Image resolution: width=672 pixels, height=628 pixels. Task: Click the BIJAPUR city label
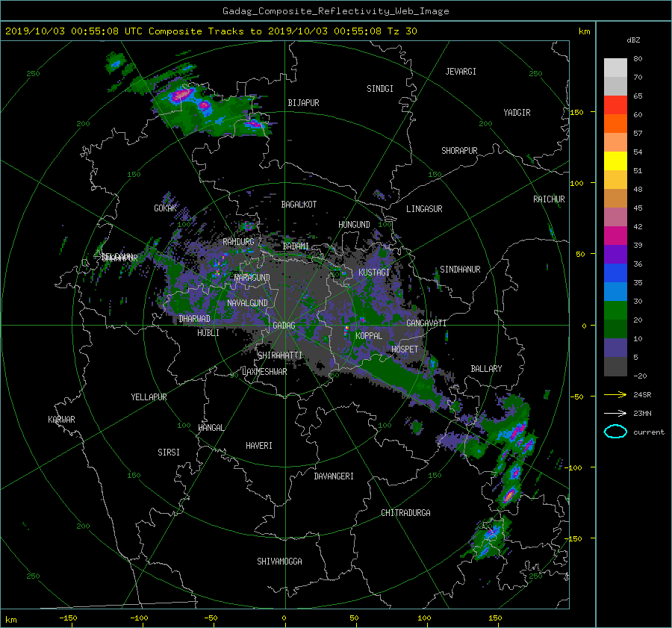[x=303, y=103]
